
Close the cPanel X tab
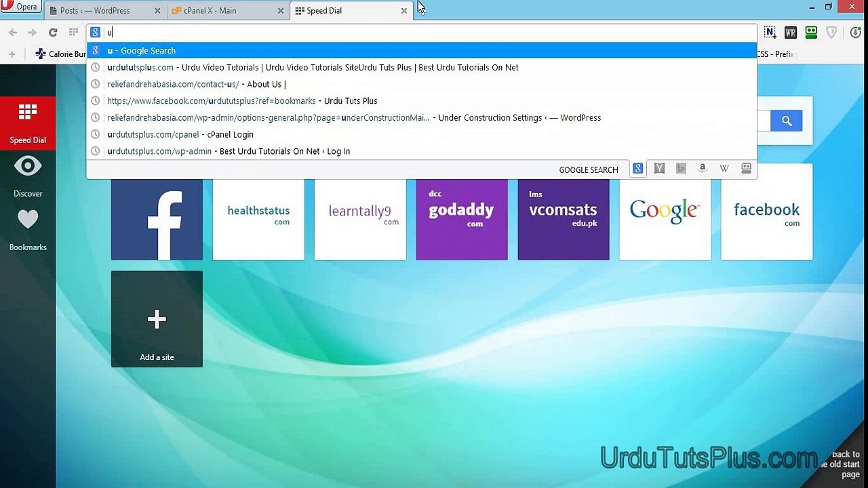pos(281,11)
